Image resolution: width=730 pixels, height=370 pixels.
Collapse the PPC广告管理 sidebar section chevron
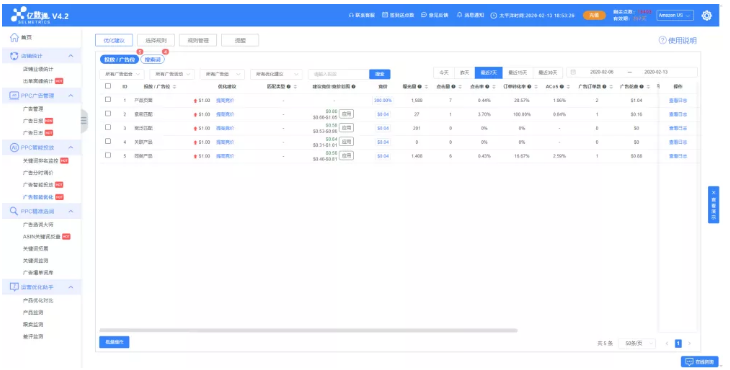click(x=71, y=95)
